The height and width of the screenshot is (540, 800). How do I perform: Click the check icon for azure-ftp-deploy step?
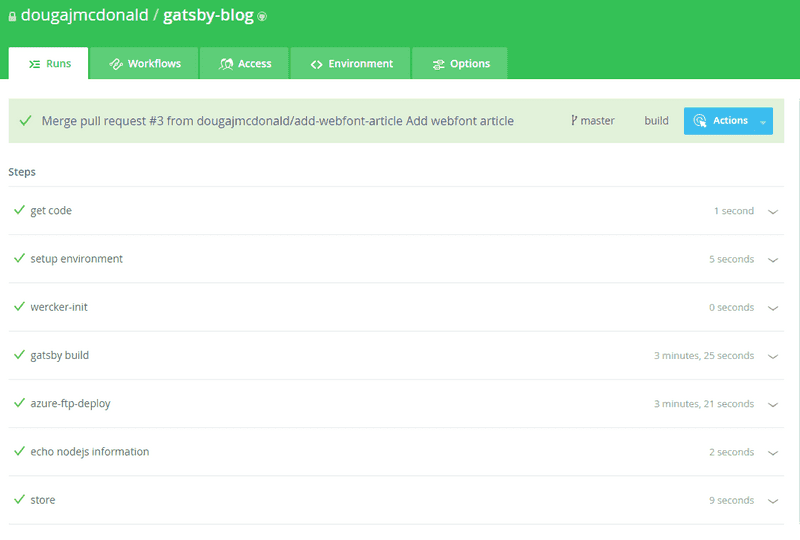click(19, 403)
